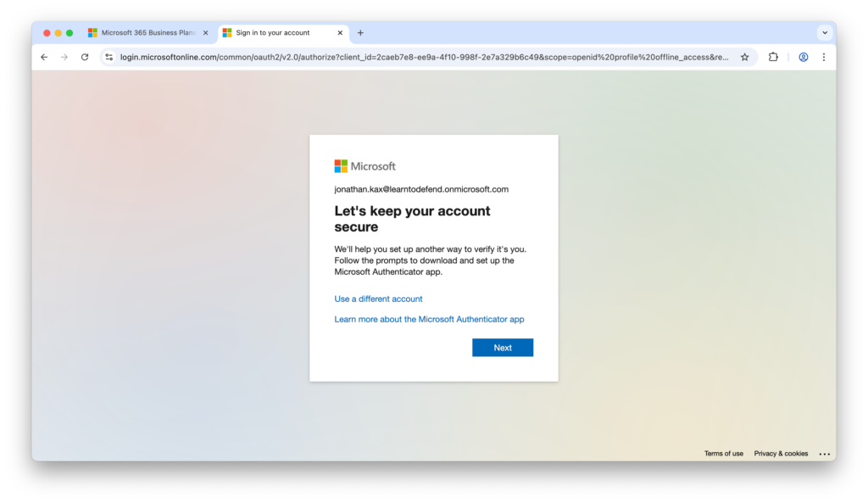Open Learn more about Microsoft Authenticator link

tap(429, 319)
